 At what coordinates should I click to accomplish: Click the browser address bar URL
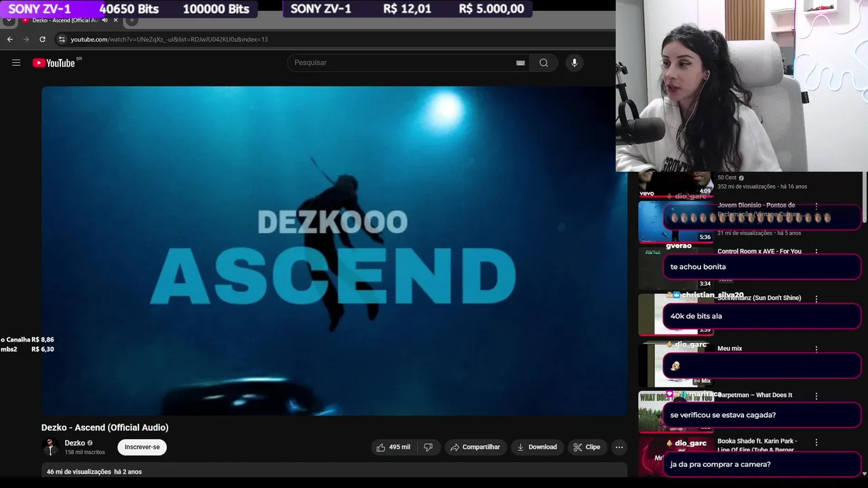coord(169,39)
